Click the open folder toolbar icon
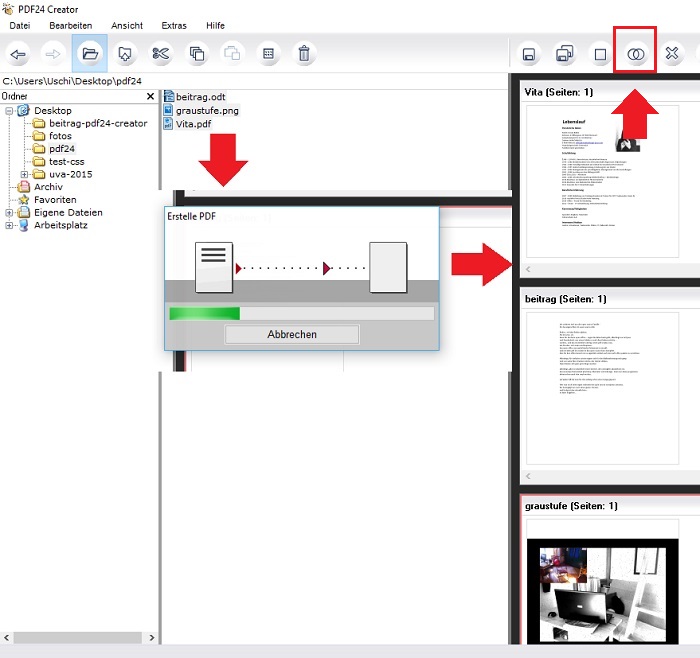Viewport: 700px width, 658px height. [90, 54]
